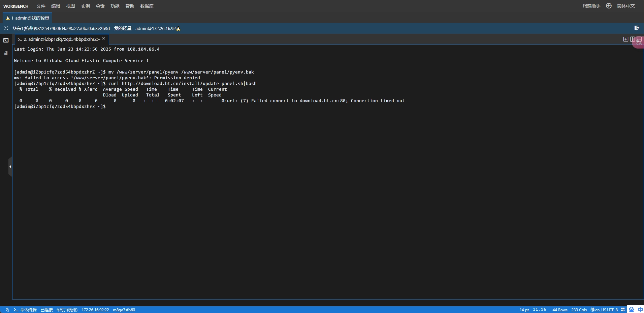Image resolution: width=644 pixels, height=313 pixels.
Task: Open the 文件 menu
Action: tap(41, 6)
